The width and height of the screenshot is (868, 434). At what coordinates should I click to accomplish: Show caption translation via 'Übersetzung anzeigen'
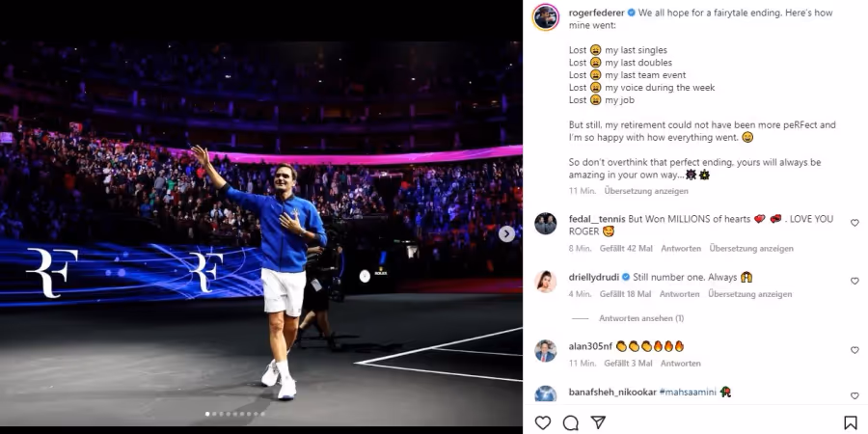(x=646, y=191)
